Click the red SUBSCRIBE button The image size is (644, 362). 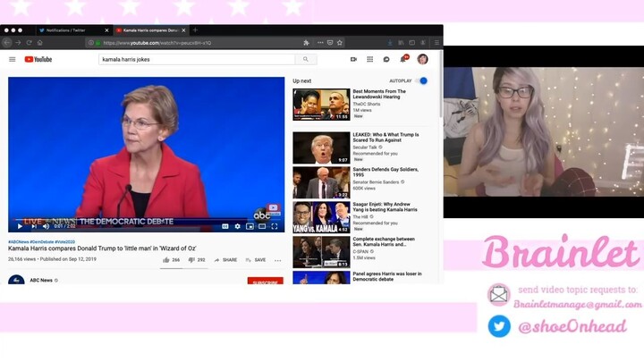266,282
